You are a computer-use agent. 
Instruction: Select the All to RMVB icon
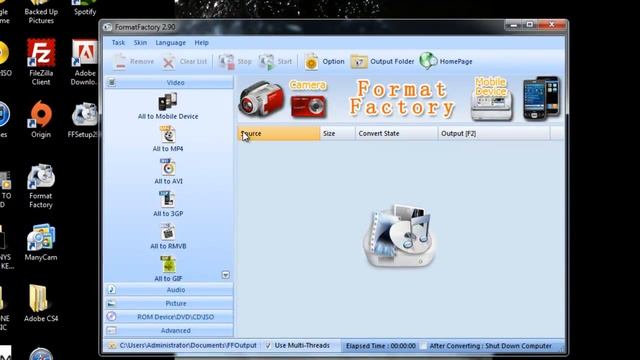[167, 232]
